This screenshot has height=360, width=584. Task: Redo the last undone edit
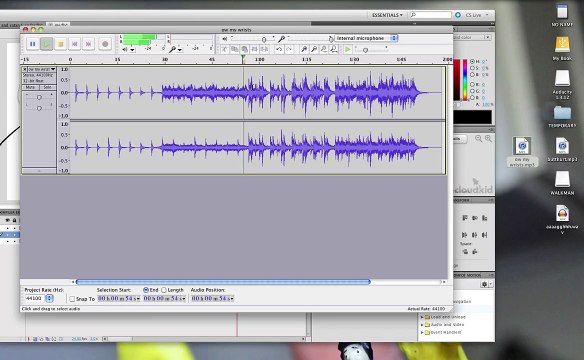[x=289, y=49]
